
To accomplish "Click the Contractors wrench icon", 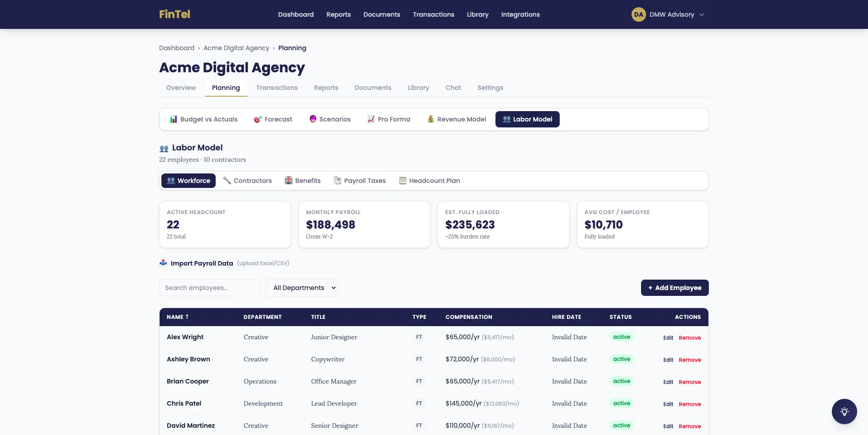I will point(227,181).
